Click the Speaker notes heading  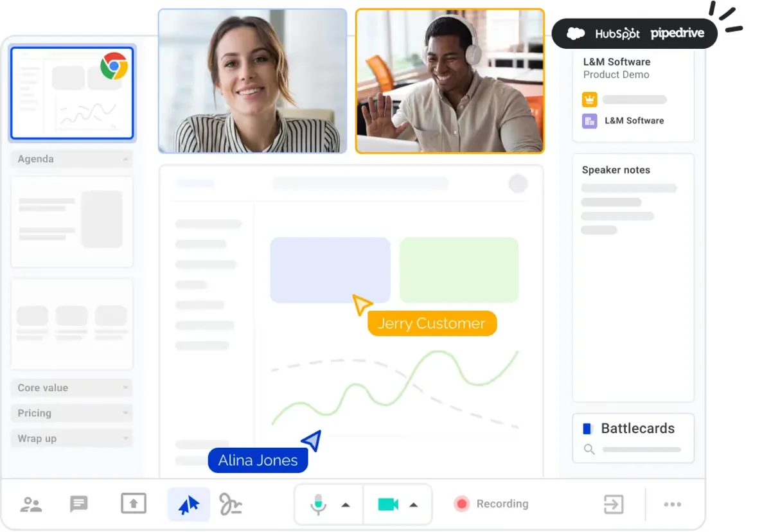tap(616, 170)
